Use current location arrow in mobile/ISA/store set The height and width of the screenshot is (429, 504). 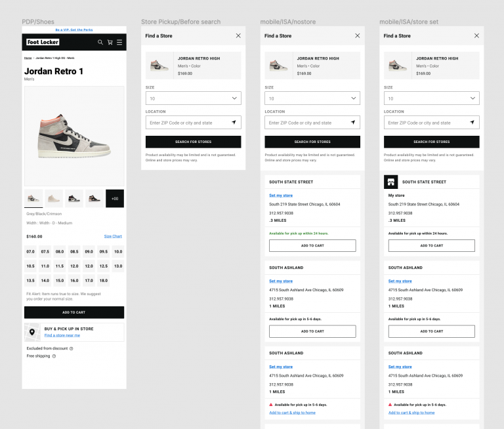pos(472,123)
